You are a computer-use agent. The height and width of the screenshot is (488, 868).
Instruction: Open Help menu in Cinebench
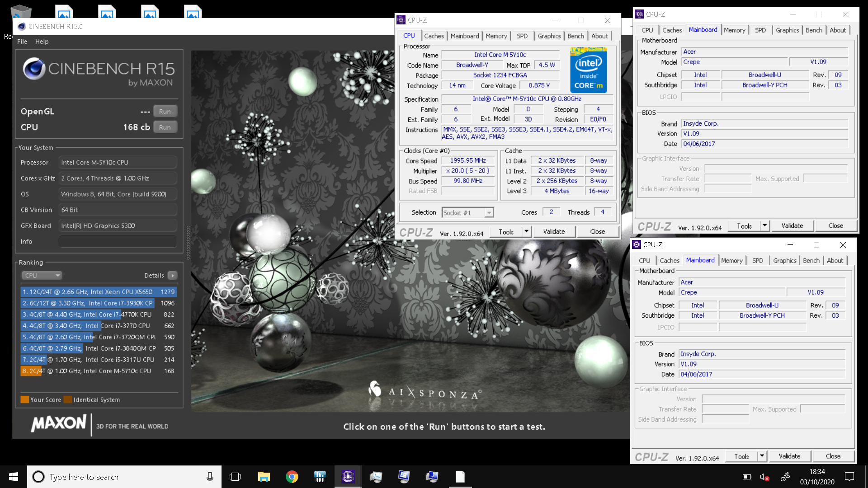point(42,42)
